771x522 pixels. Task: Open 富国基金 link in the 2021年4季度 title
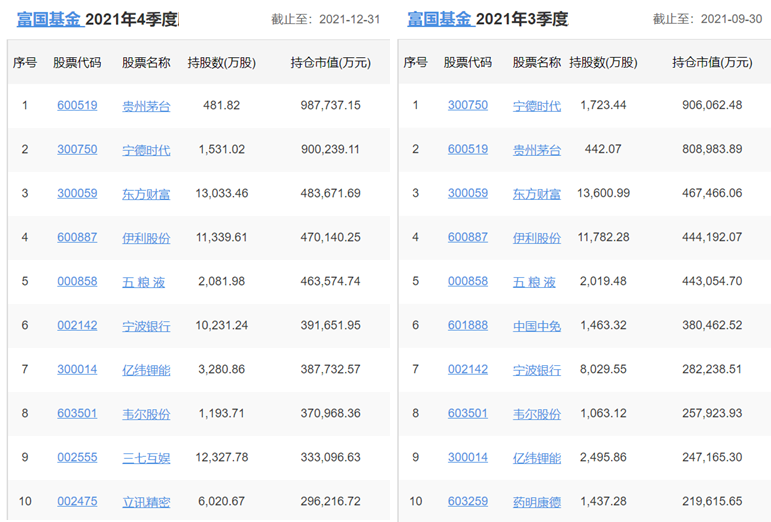49,19
